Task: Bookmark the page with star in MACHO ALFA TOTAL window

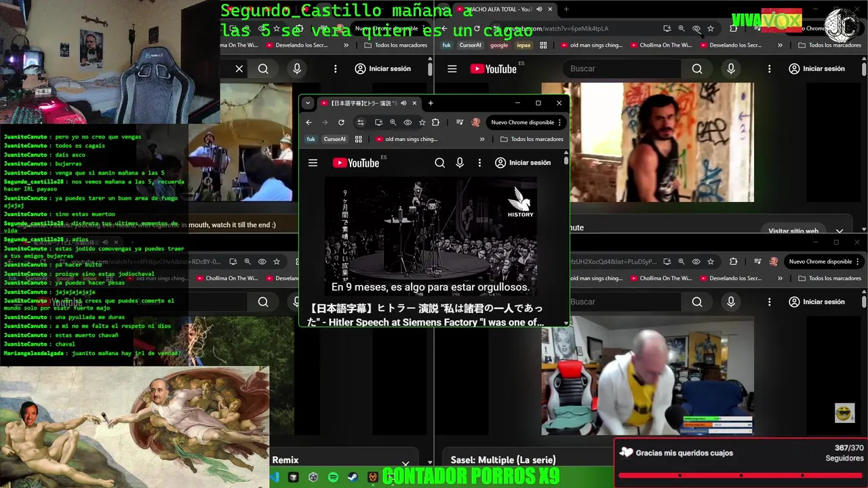Action: tap(711, 28)
